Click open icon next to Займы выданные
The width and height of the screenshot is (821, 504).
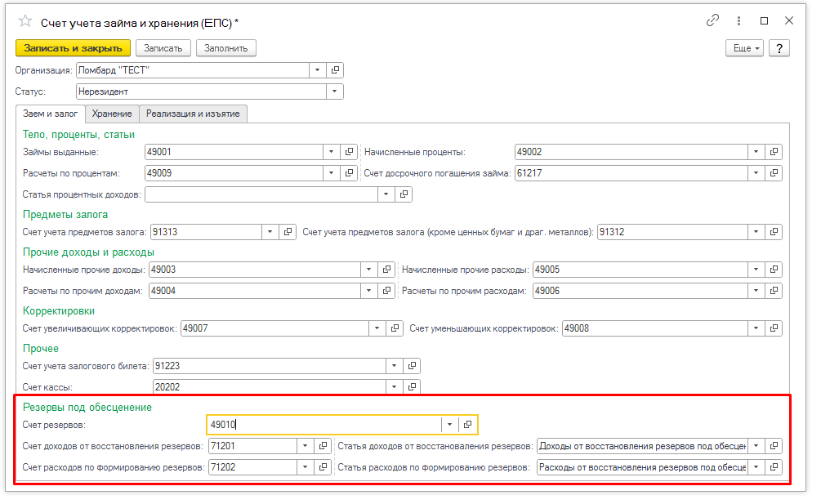tap(350, 152)
